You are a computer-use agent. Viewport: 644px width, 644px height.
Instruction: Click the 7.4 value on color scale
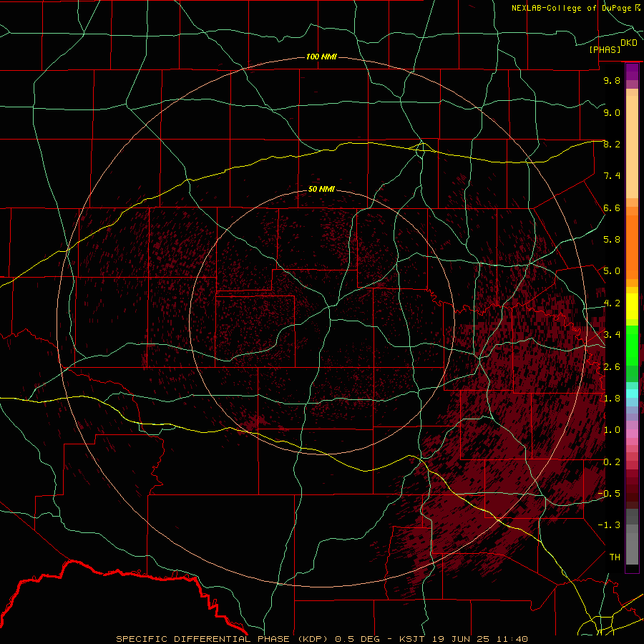point(612,176)
